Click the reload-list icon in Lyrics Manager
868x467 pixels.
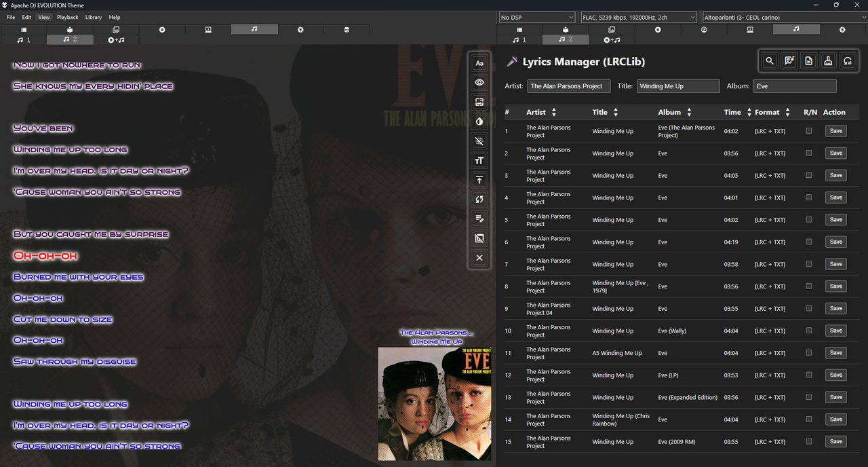(848, 61)
